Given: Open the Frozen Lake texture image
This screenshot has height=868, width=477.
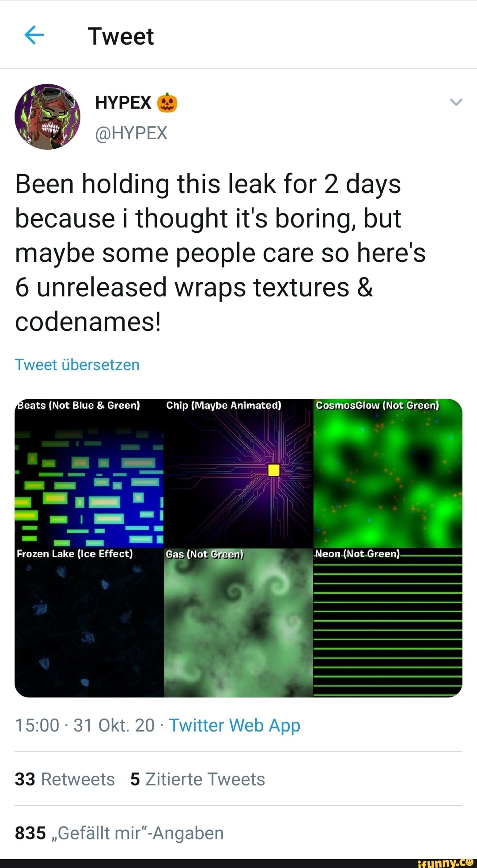Looking at the screenshot, I should (x=89, y=624).
